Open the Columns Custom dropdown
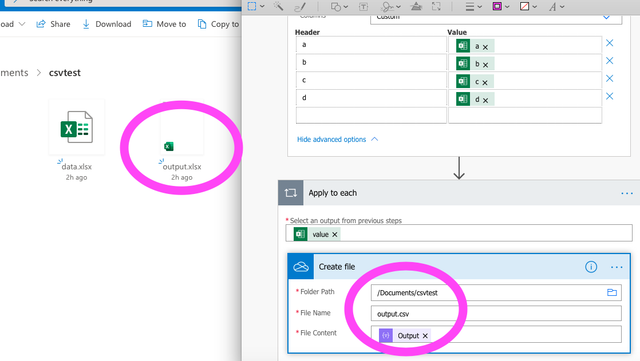This screenshot has width=640, height=361. [496, 19]
